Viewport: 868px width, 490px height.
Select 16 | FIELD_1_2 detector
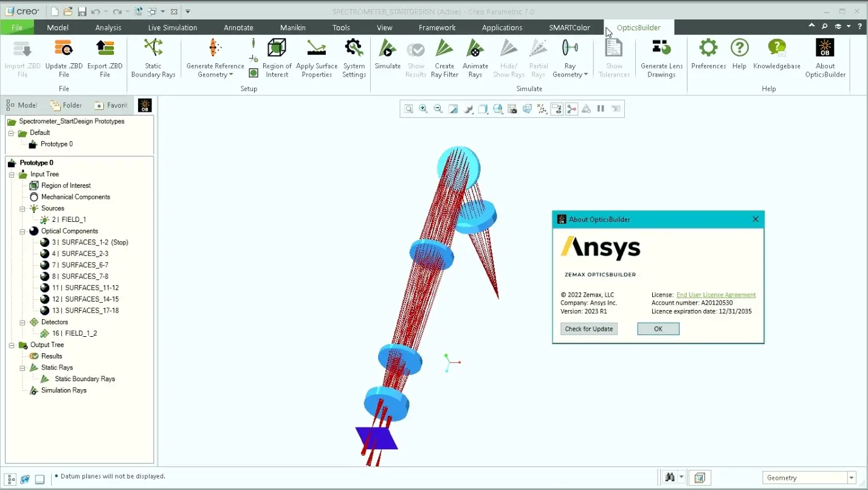click(x=69, y=334)
